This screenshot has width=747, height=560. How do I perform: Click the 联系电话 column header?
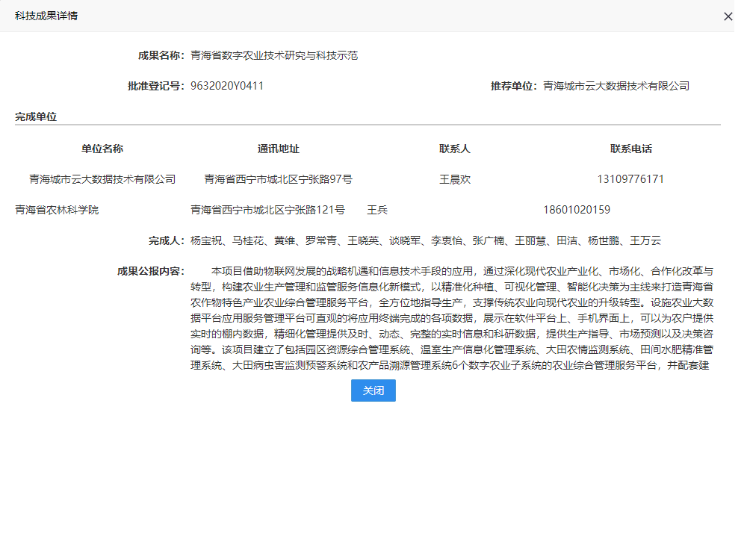click(631, 149)
